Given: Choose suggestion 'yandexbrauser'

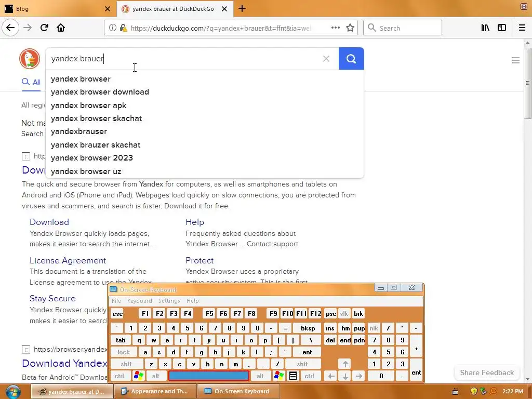Looking at the screenshot, I should coord(205,131).
